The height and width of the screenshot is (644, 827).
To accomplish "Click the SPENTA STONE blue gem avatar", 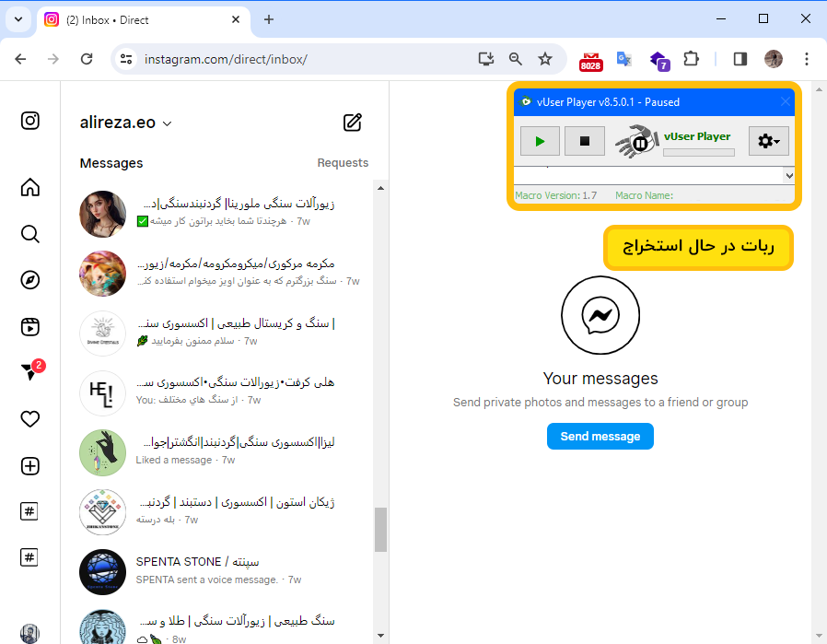I will [x=103, y=572].
